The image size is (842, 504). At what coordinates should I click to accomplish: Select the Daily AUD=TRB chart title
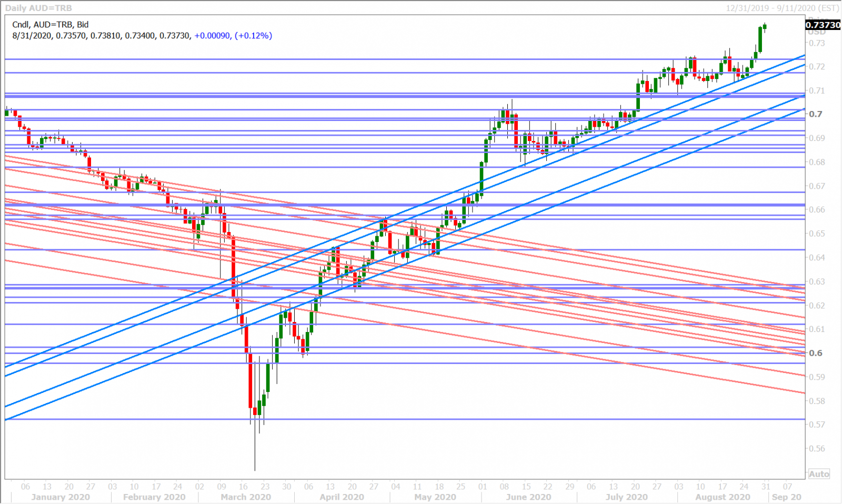(x=38, y=8)
